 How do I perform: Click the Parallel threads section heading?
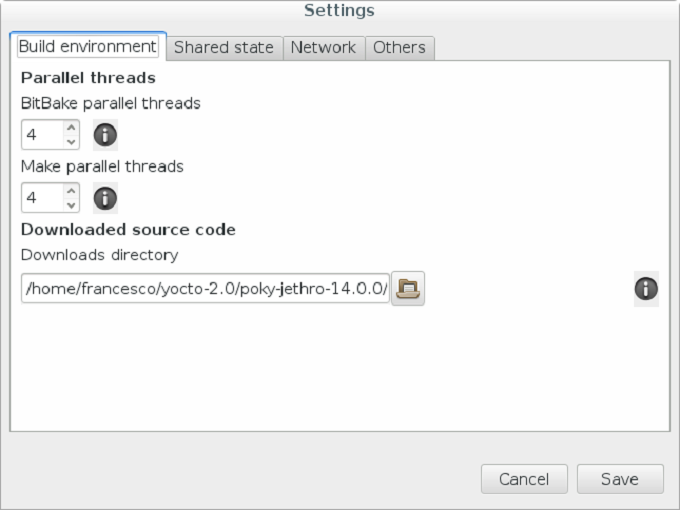click(x=88, y=77)
